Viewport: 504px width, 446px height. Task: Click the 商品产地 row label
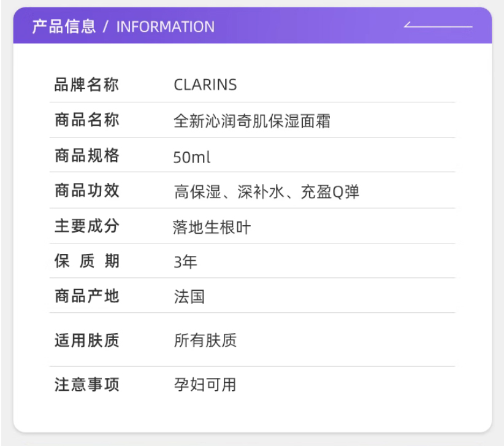point(86,296)
